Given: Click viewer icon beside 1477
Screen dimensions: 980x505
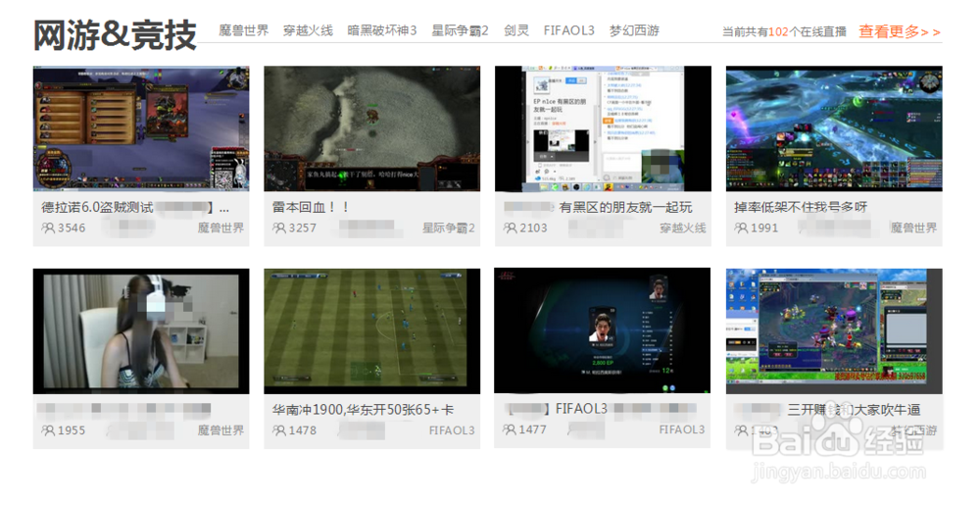Looking at the screenshot, I should pos(510,430).
